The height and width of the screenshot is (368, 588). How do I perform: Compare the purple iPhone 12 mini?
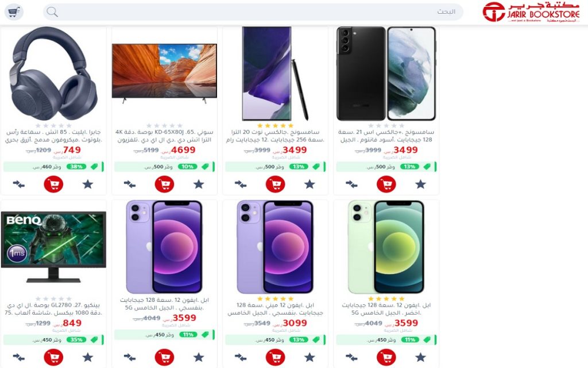(241, 357)
